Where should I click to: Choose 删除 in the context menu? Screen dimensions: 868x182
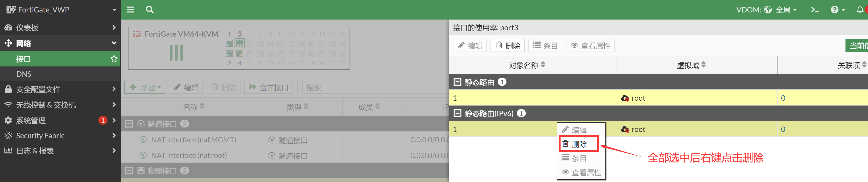click(579, 144)
